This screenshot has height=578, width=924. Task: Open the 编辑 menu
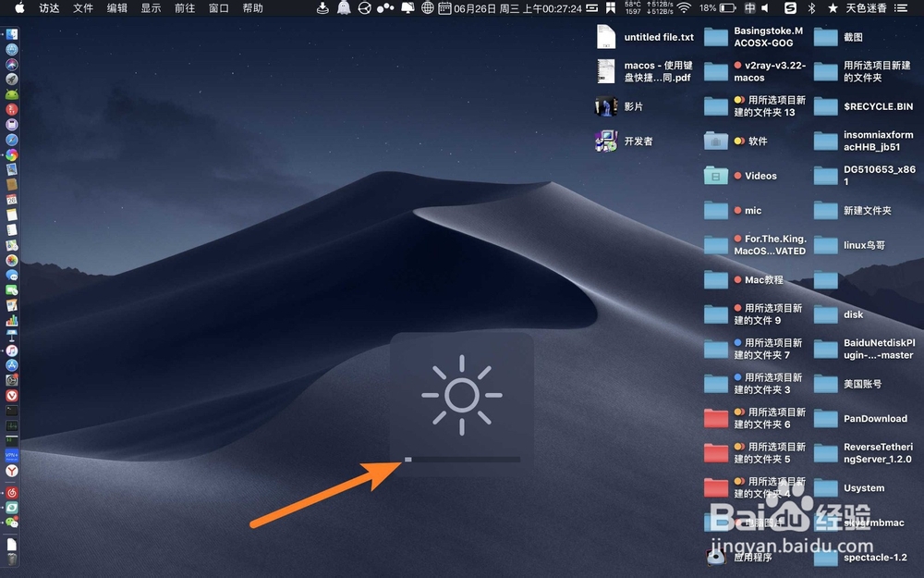pyautogui.click(x=117, y=8)
